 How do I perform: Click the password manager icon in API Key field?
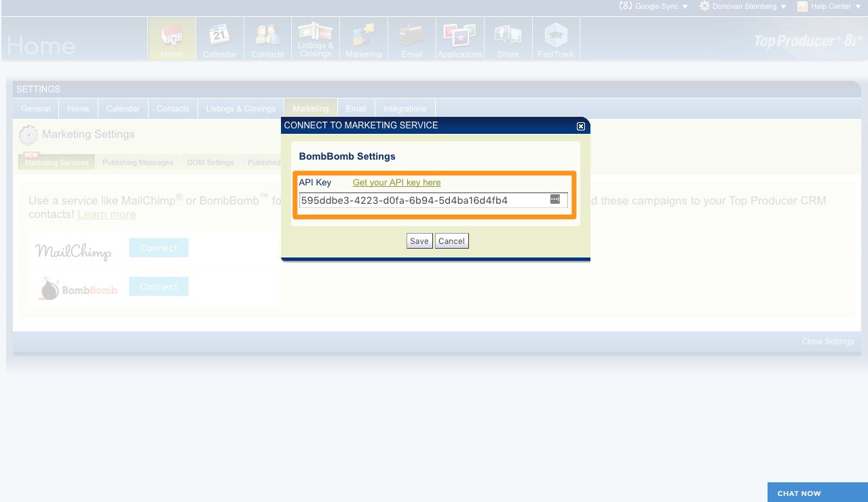[554, 199]
